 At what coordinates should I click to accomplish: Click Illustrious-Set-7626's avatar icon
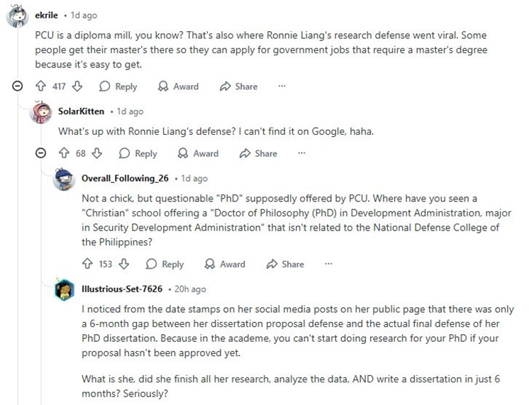[x=65, y=290]
